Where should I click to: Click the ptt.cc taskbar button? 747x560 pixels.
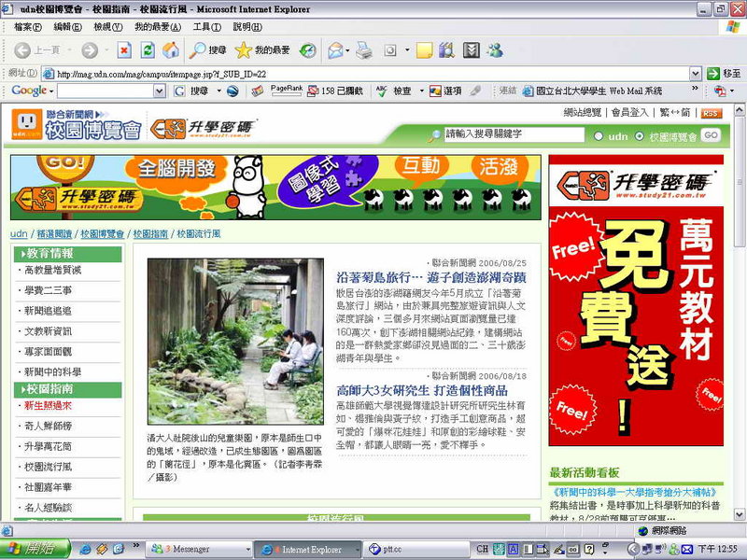point(416,549)
